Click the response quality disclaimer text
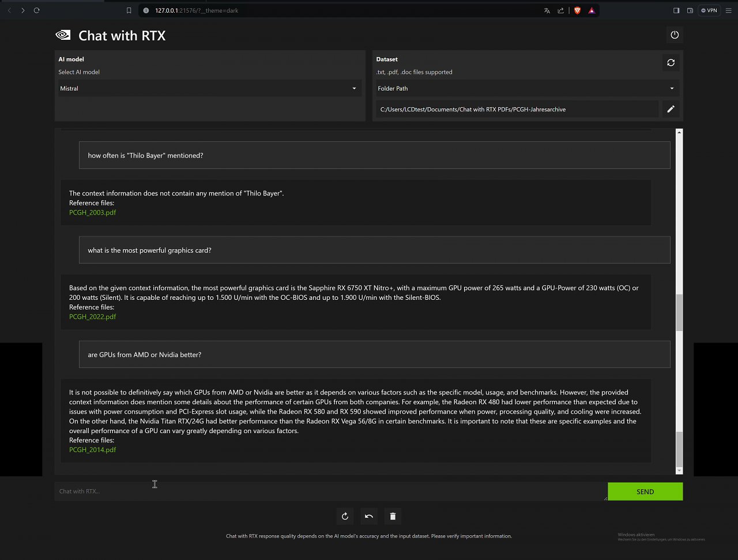This screenshot has height=560, width=738. tap(369, 536)
